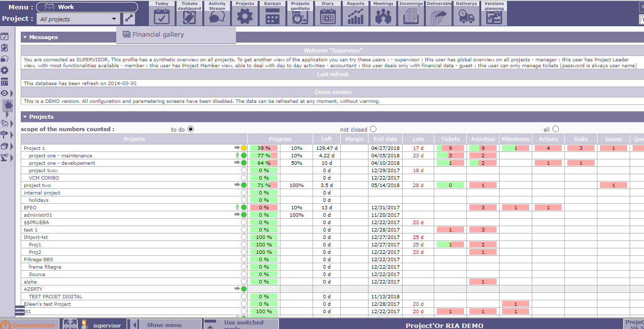Click Project 1's 39% progress bar
The height and width of the screenshot is (329, 644).
[x=264, y=148]
